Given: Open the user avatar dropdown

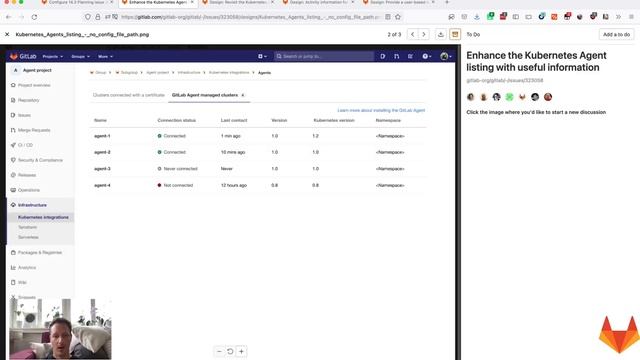Looking at the screenshot, I should (446, 56).
